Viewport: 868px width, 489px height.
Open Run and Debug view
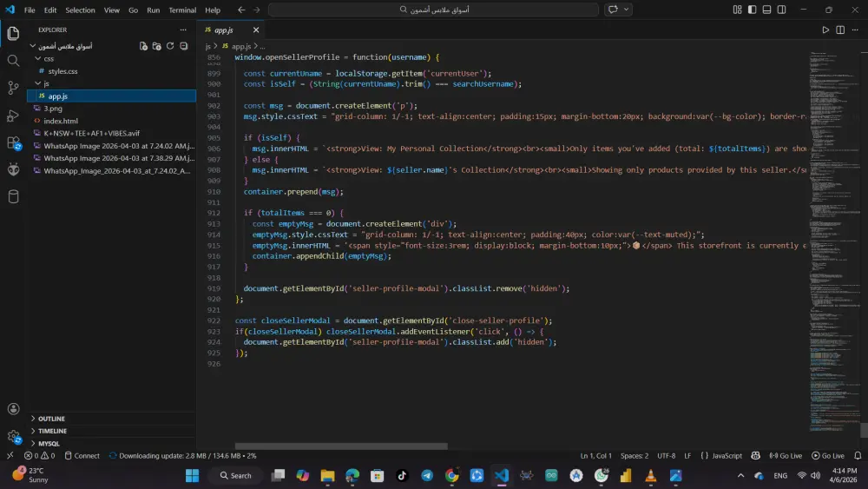[13, 116]
